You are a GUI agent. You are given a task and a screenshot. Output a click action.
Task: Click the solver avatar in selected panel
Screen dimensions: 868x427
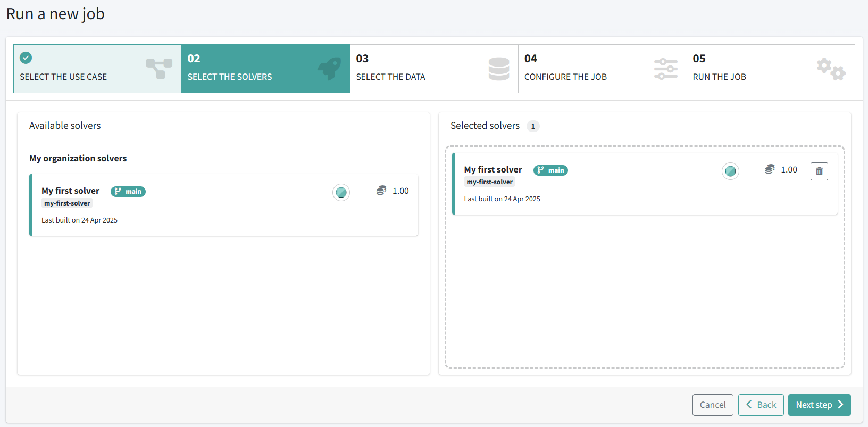point(730,171)
